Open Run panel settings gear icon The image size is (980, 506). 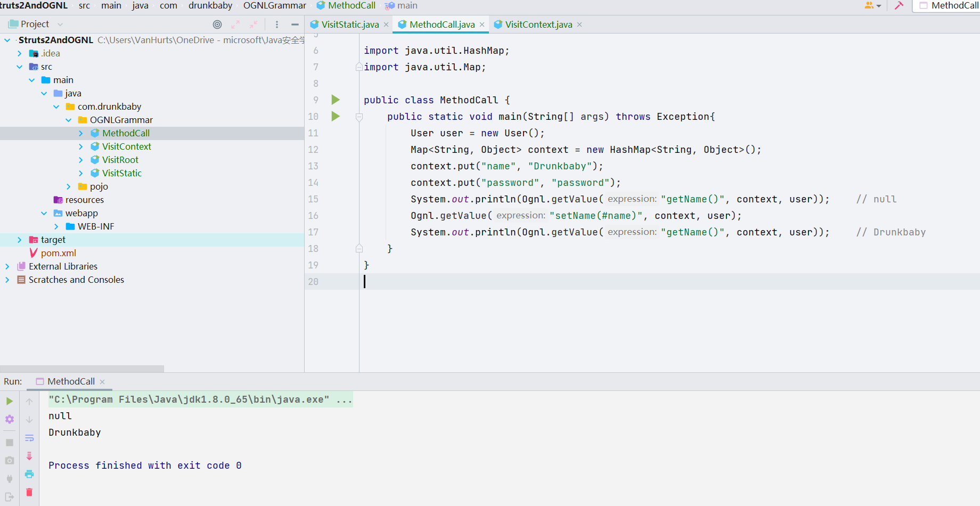tap(9, 419)
